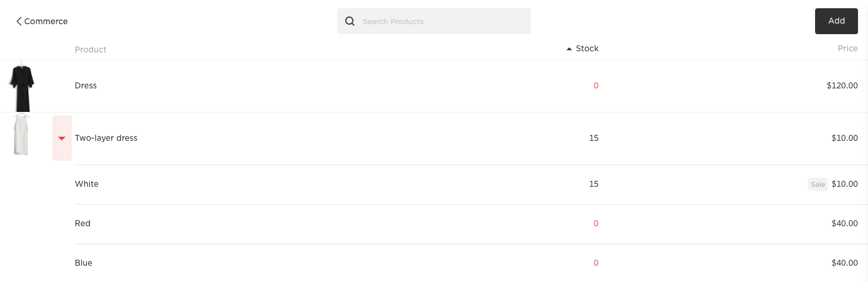Click the Sale badge on White variant
Image resolution: width=868 pixels, height=281 pixels.
817,184
